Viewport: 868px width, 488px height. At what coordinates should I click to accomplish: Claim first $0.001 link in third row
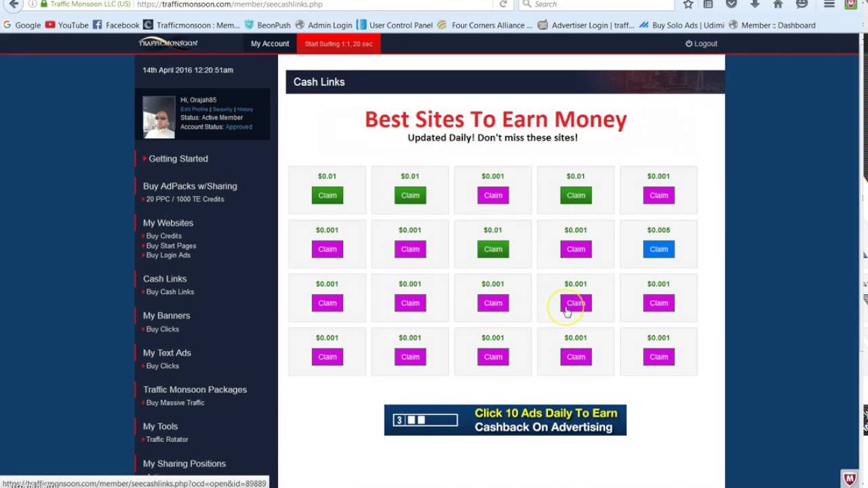(x=328, y=303)
